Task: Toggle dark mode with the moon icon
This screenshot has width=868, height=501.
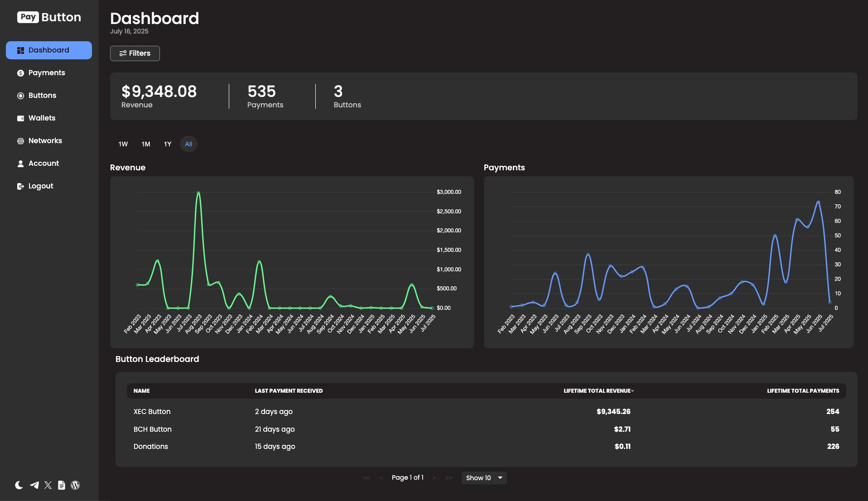Action: pos(19,485)
